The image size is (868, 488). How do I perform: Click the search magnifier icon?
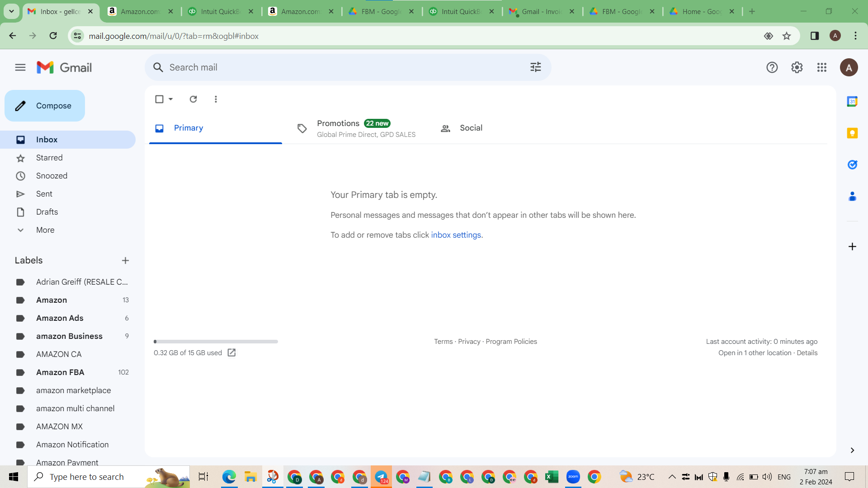coord(158,67)
